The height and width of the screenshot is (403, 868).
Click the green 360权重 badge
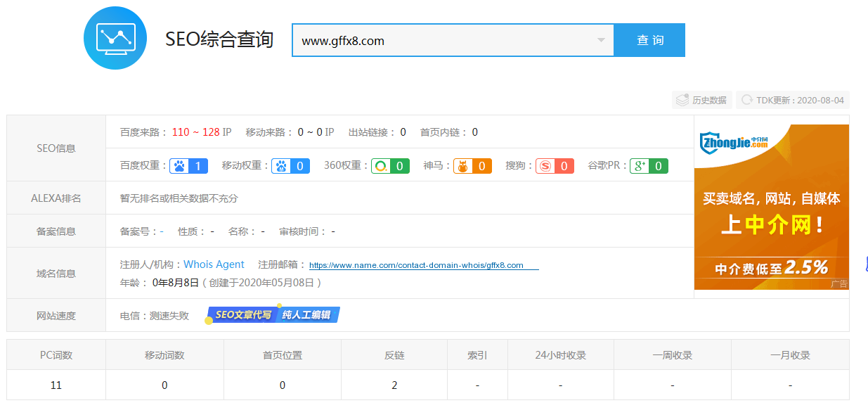click(390, 166)
